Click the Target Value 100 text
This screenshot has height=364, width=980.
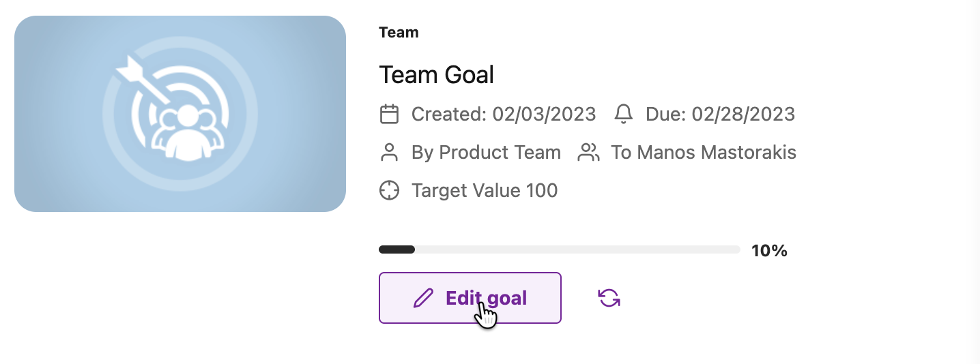point(485,191)
